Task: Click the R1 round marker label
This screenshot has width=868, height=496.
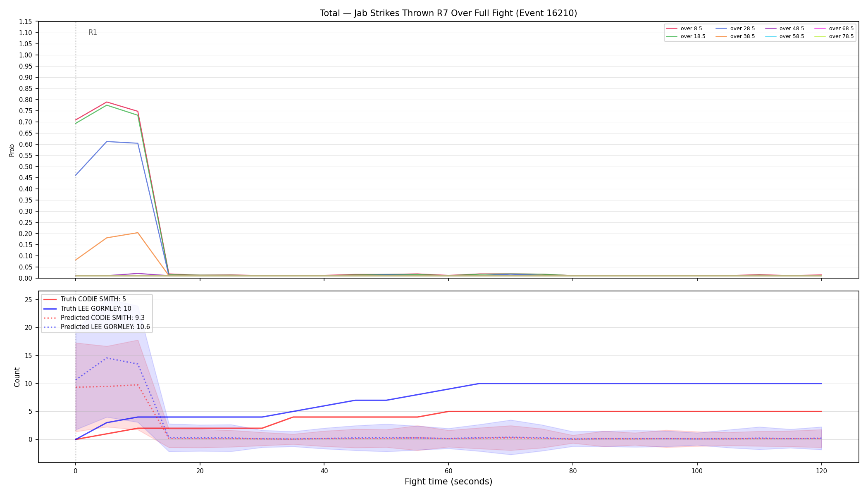Action: tap(93, 32)
